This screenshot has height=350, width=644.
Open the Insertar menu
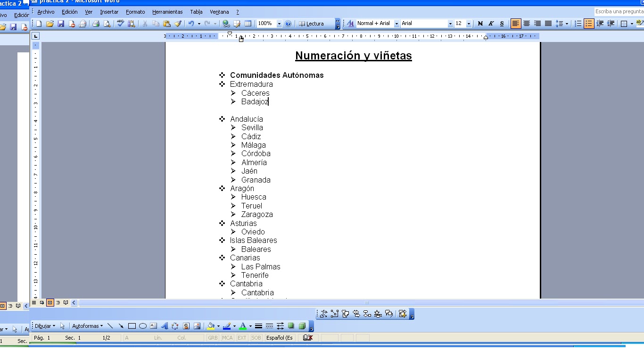109,12
